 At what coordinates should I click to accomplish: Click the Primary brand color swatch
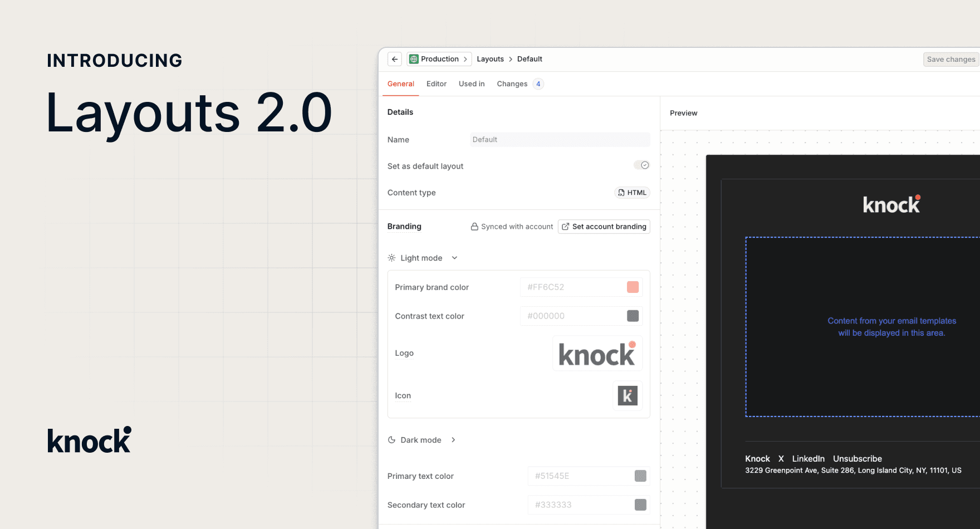[x=633, y=287]
